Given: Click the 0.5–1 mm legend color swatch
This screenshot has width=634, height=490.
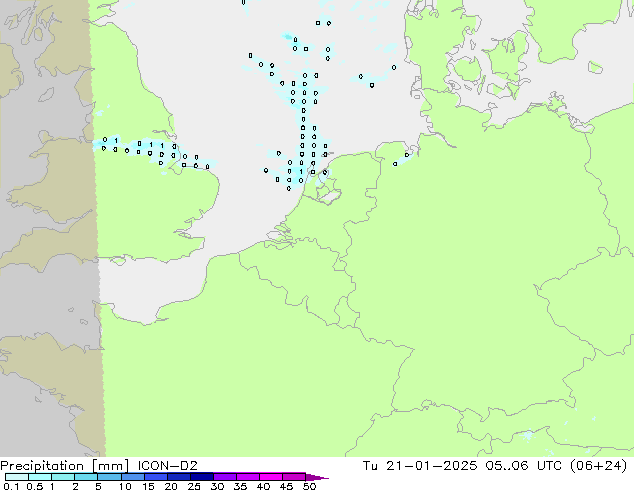Looking at the screenshot, I should (x=40, y=477).
